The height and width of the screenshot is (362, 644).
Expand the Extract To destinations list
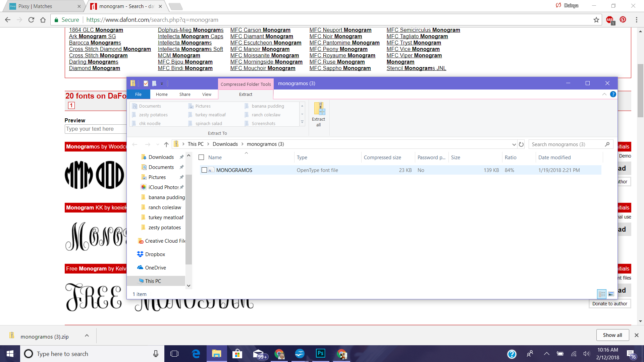(302, 122)
